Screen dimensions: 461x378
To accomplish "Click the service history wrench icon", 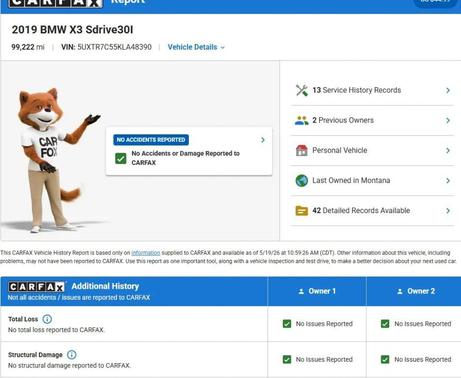I will click(x=302, y=90).
